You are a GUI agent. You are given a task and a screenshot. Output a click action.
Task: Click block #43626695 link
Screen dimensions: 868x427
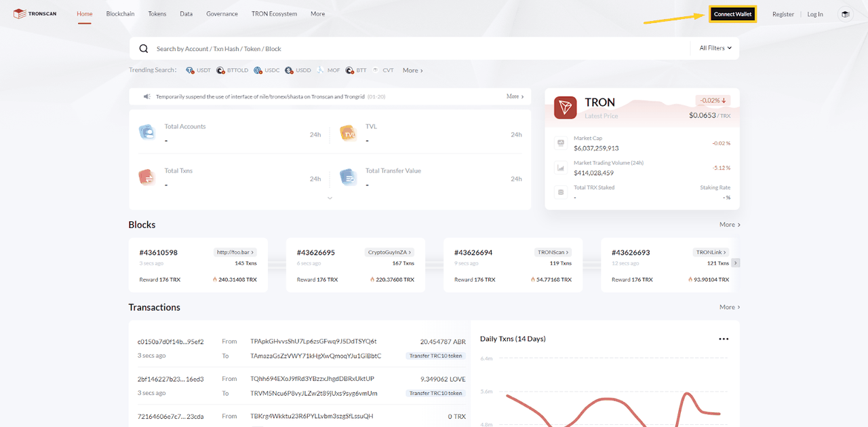317,252
